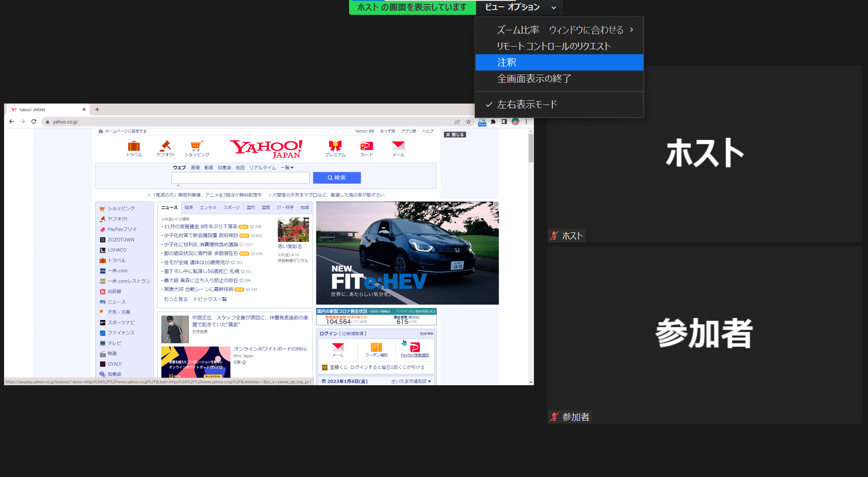
Task: Open the browser extensions puzzle icon
Action: 493,122
